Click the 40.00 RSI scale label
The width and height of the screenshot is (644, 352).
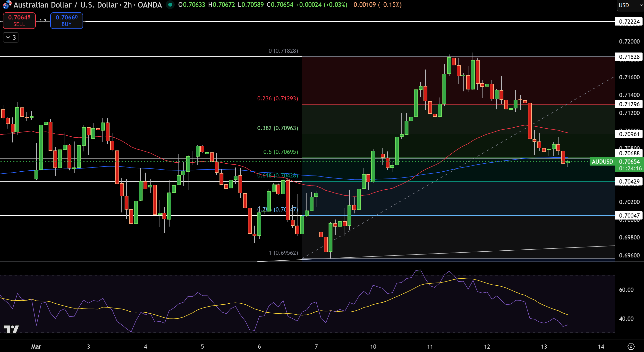(x=626, y=319)
